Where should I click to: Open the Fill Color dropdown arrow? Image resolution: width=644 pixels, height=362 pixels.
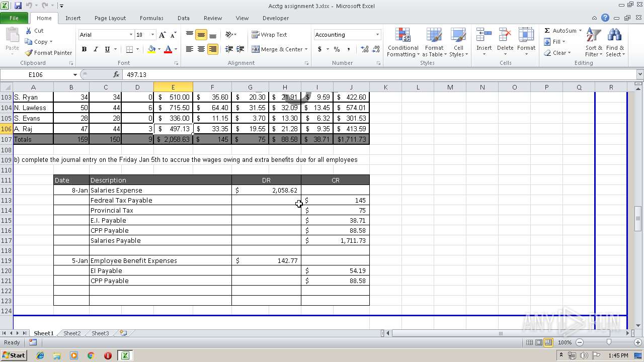pos(159,49)
